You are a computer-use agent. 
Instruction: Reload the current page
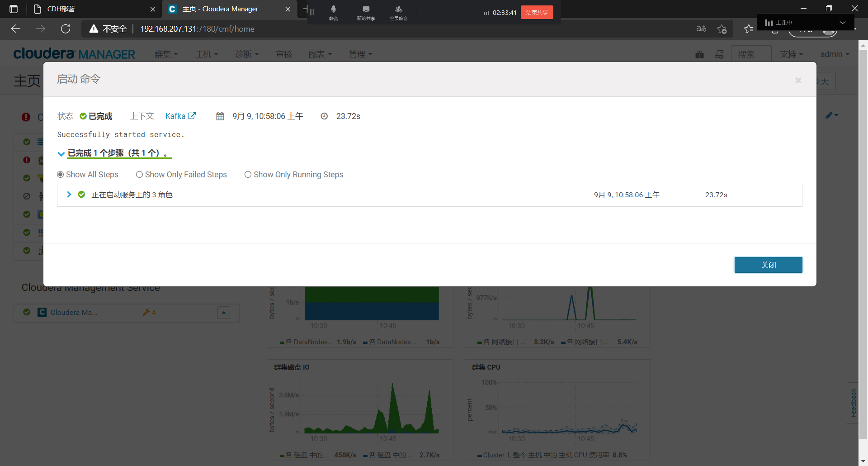(x=66, y=29)
